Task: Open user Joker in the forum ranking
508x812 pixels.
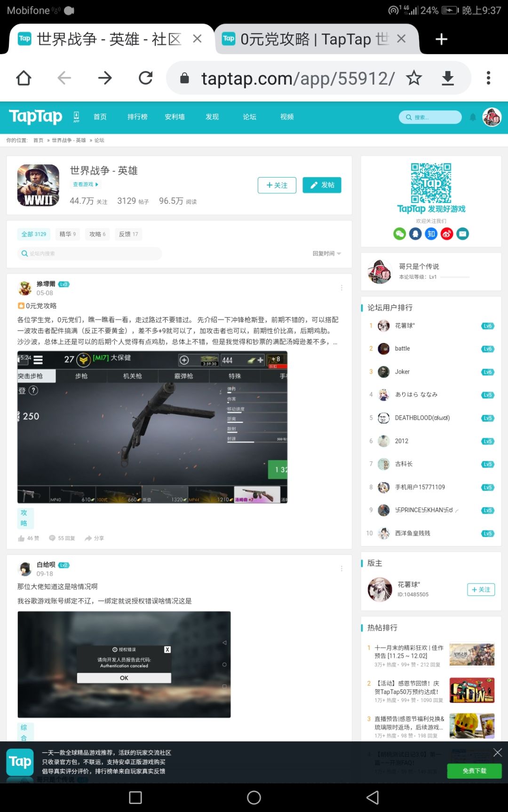Action: [402, 371]
